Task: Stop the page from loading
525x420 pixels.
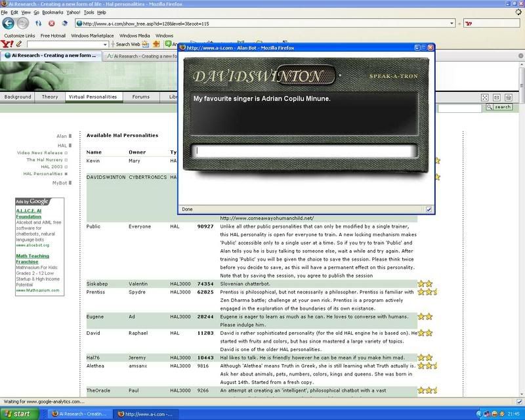Action: (x=52, y=24)
